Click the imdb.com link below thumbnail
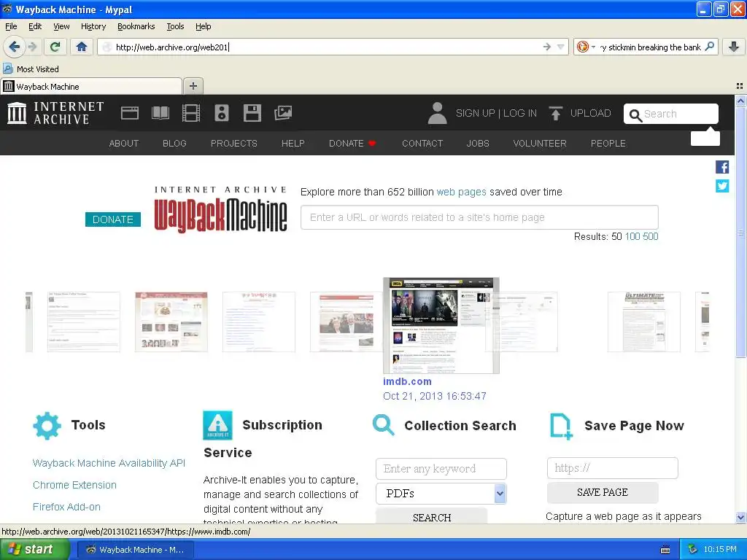The height and width of the screenshot is (560, 747). click(407, 381)
